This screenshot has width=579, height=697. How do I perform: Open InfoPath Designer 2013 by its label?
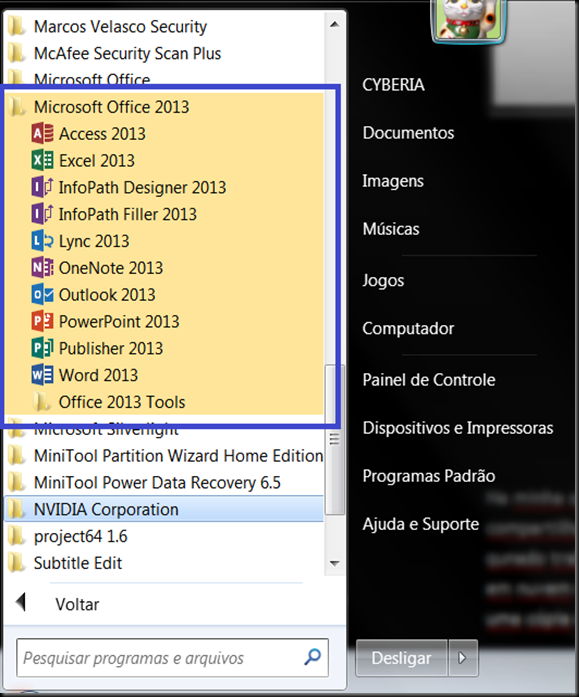coord(142,187)
